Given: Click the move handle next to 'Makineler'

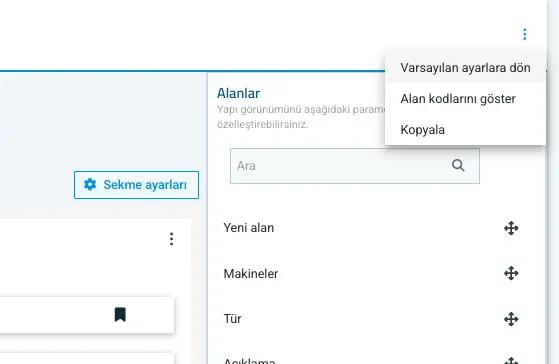Looking at the screenshot, I should [x=511, y=273].
